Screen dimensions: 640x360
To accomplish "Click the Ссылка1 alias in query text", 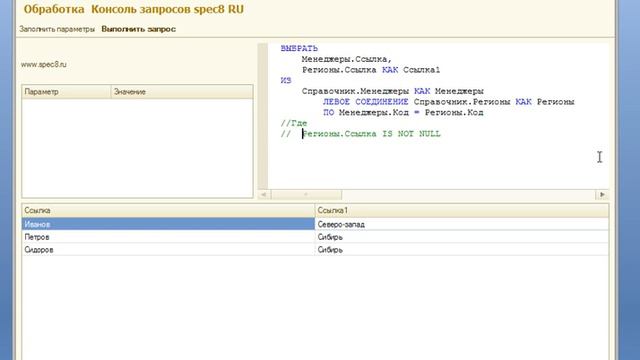I will 422,70.
